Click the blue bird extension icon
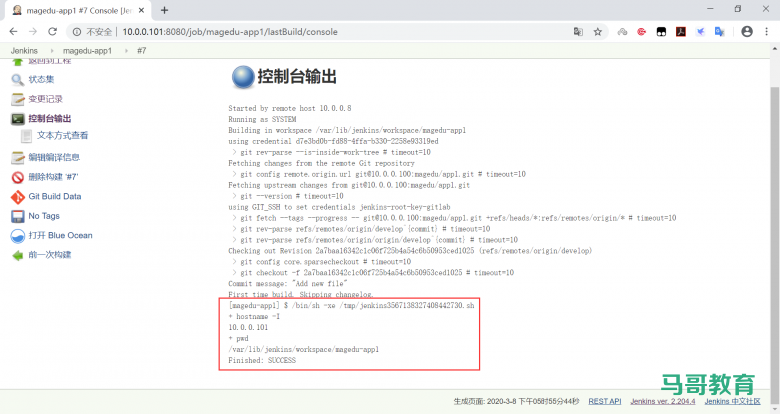This screenshot has height=414, width=780. (700, 32)
